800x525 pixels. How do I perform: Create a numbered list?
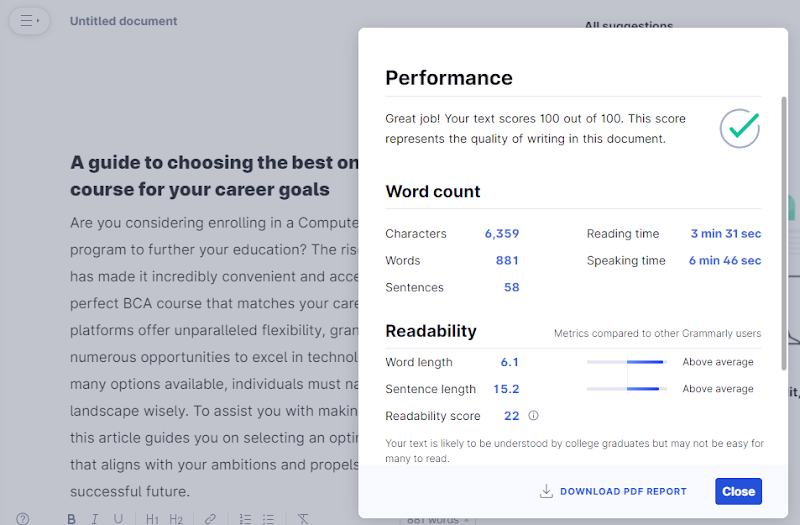[245, 519]
